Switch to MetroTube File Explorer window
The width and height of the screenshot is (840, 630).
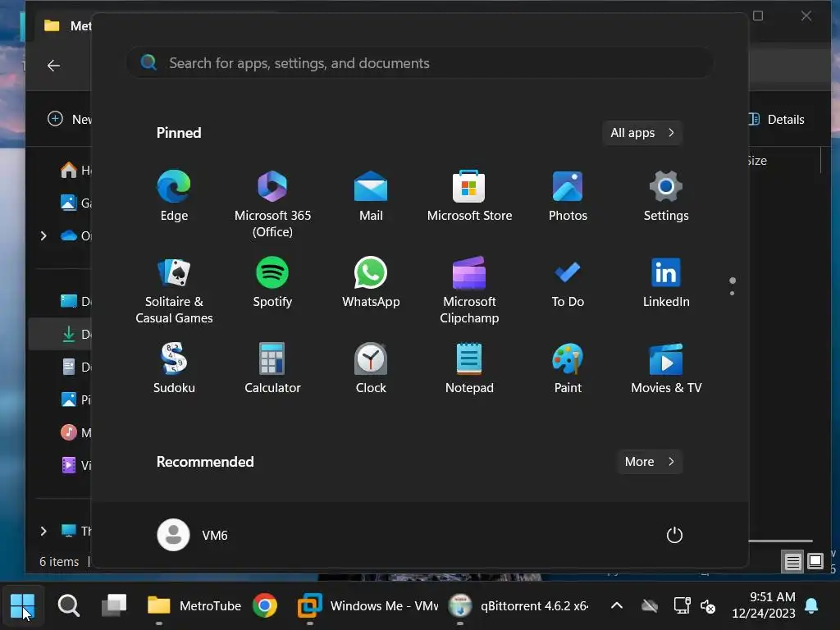194,606
